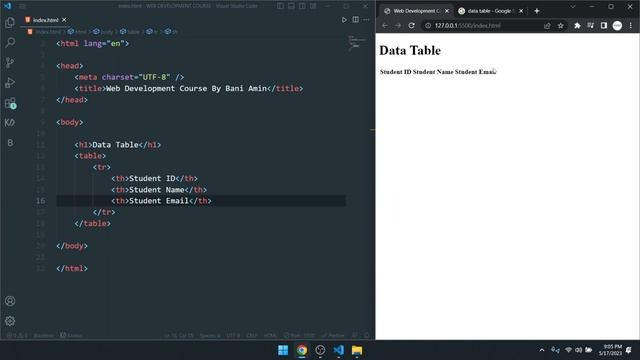The width and height of the screenshot is (640, 360).
Task: Click the Chrome address bar URL
Action: tap(467, 25)
